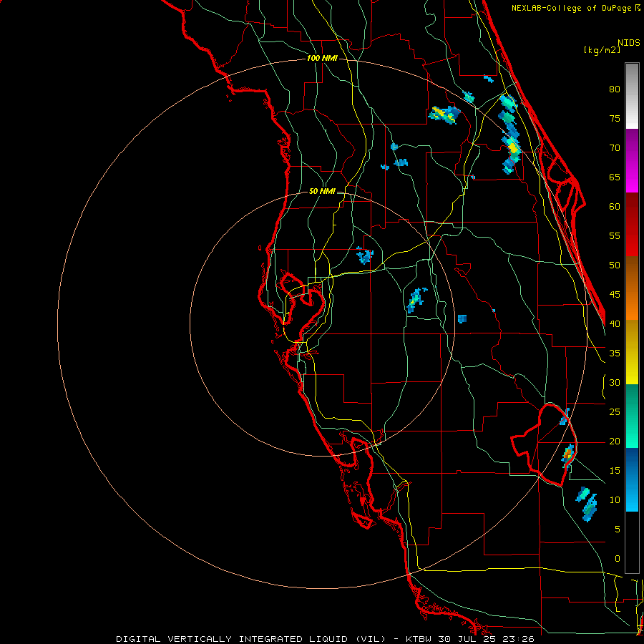Click the 60 value on the VIL scale
Viewport: 644px width, 644px height.
pyautogui.click(x=615, y=207)
